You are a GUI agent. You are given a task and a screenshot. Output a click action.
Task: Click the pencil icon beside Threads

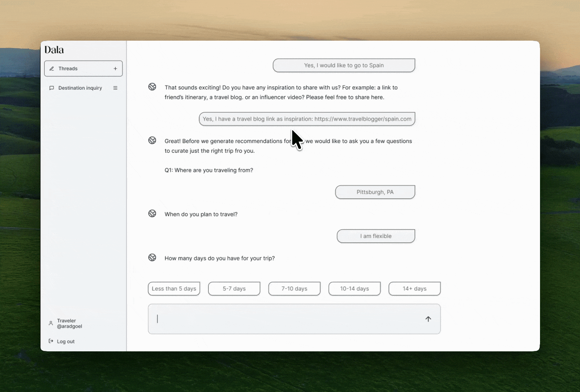[x=52, y=69]
